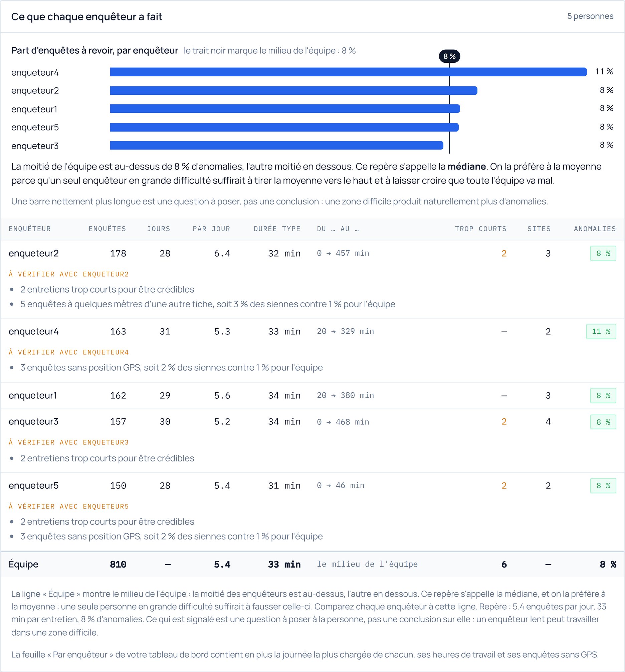Image resolution: width=625 pixels, height=672 pixels.
Task: Click the green '8 %' badge in enqueteur2 row
Action: [x=603, y=254]
